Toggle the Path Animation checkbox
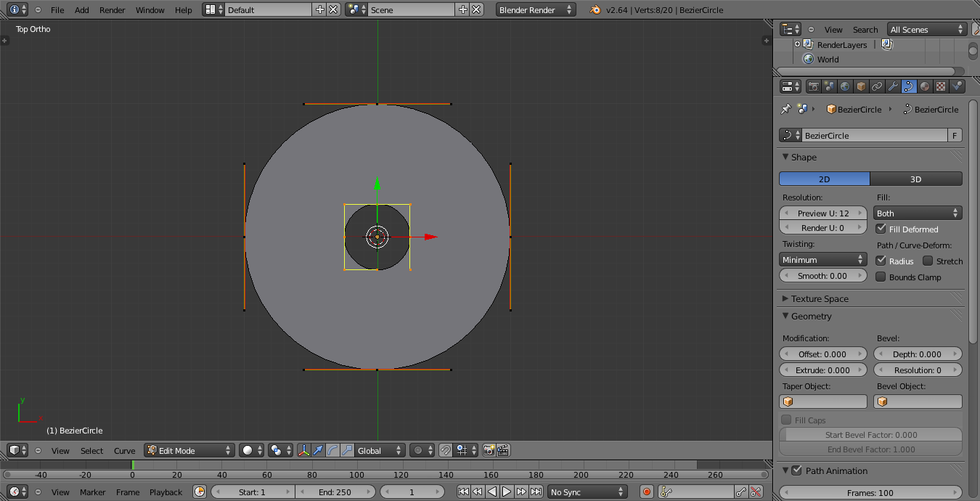Viewport: 980px width, 501px height. [796, 471]
